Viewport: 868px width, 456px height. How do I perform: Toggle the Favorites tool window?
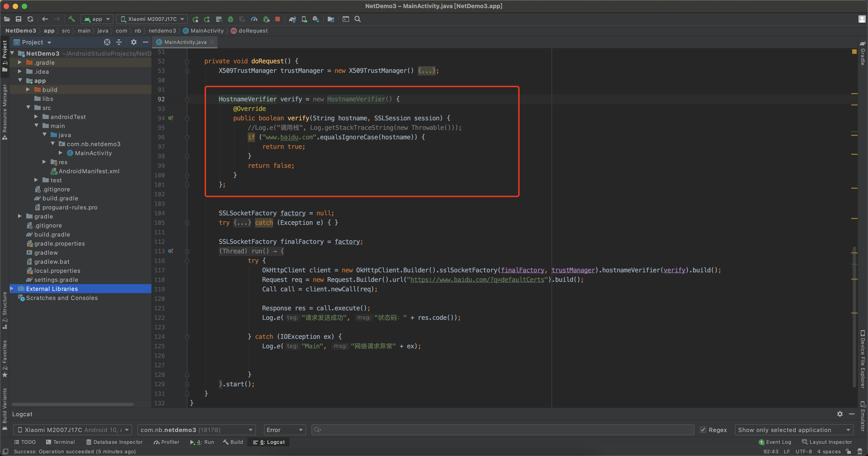pos(5,359)
